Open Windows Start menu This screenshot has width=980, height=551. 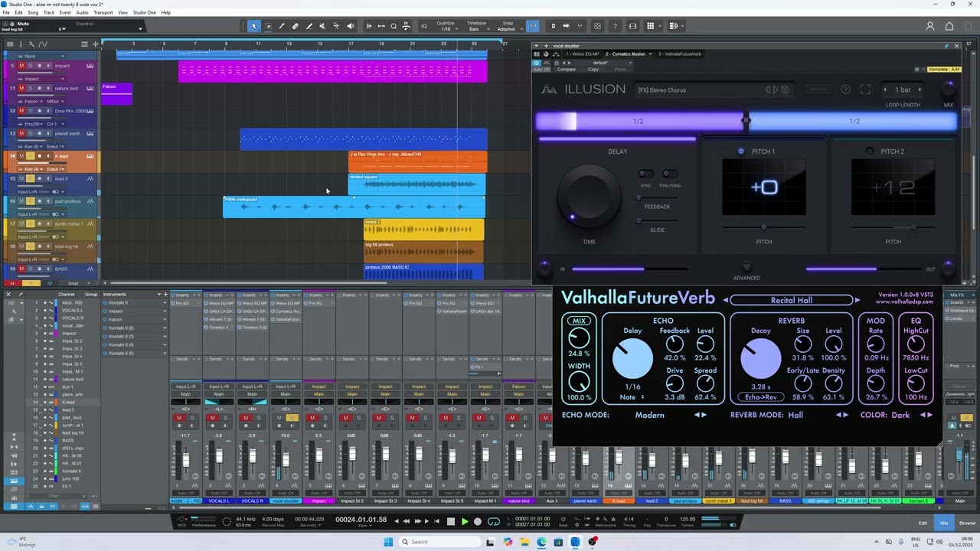[388, 542]
